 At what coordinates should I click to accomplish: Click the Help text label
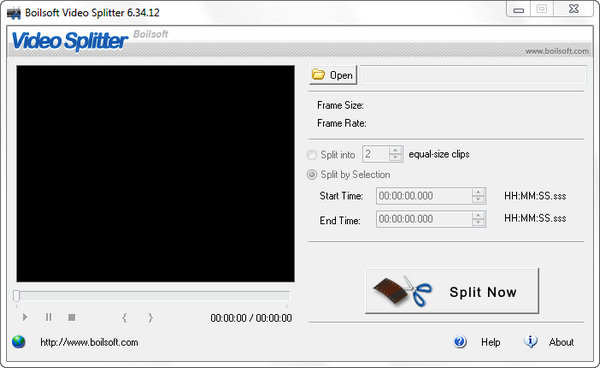pyautogui.click(x=491, y=342)
